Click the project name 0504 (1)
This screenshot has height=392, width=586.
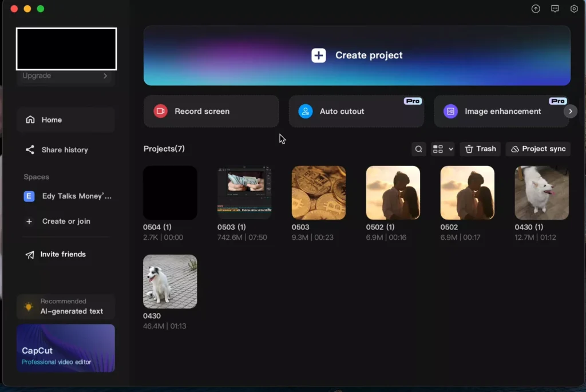pos(157,227)
